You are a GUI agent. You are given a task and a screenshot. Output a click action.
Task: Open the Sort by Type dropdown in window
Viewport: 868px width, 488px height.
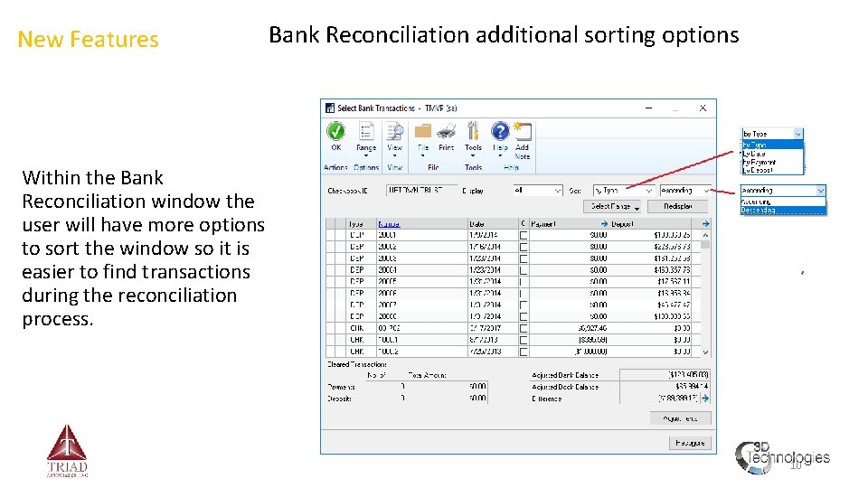coord(624,191)
